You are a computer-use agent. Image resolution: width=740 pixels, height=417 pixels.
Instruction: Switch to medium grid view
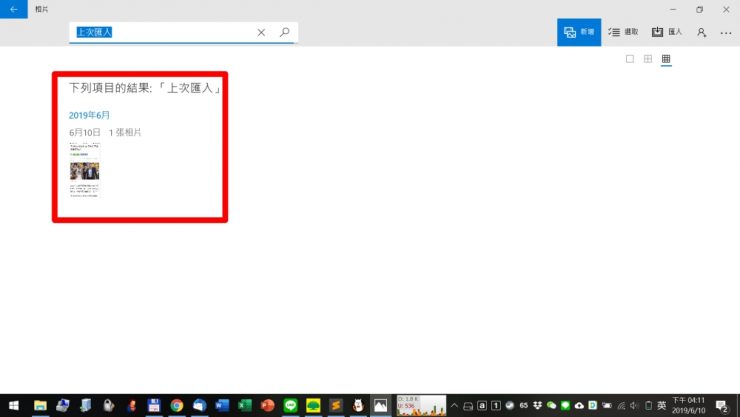click(648, 59)
